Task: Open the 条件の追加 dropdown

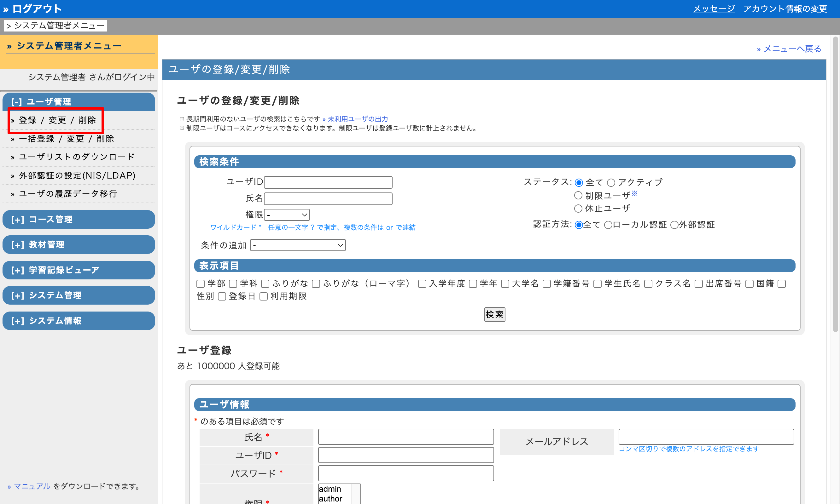Action: (x=297, y=245)
